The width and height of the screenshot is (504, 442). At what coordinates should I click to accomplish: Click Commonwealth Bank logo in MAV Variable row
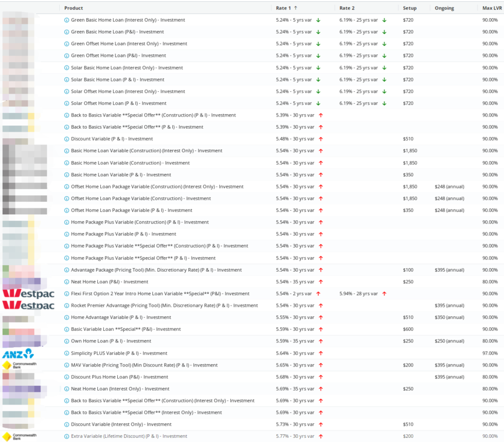[19, 365]
